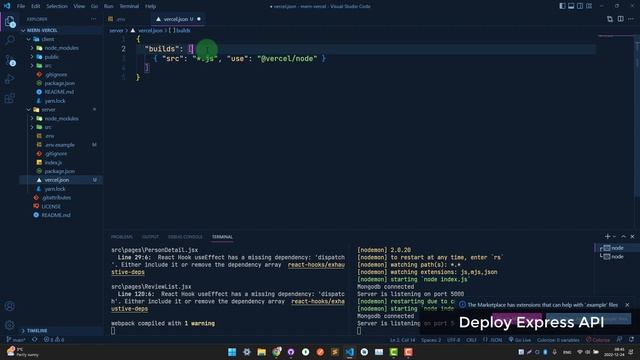
Task: Open the Terminal menu
Action: tap(129, 6)
